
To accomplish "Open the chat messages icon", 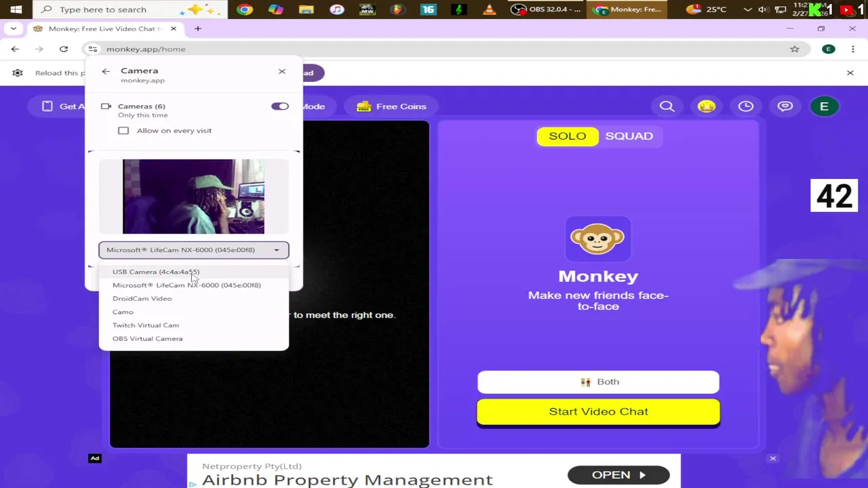I will [x=785, y=106].
